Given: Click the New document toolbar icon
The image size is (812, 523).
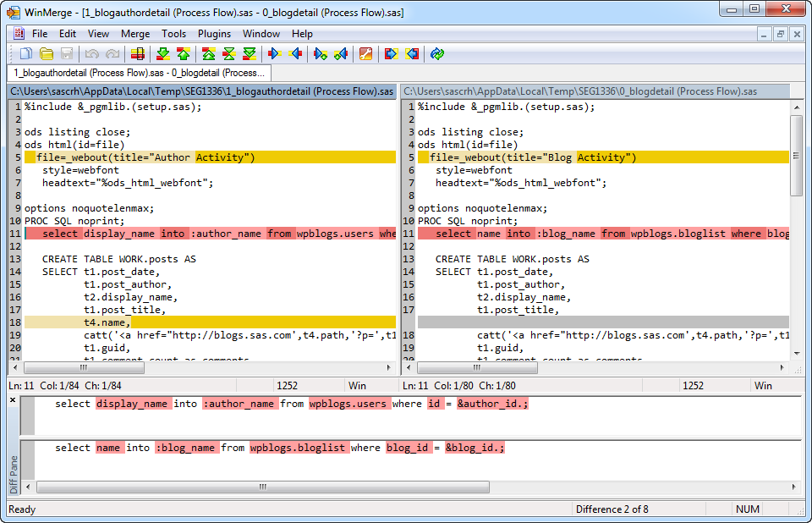Looking at the screenshot, I should click(x=26, y=54).
